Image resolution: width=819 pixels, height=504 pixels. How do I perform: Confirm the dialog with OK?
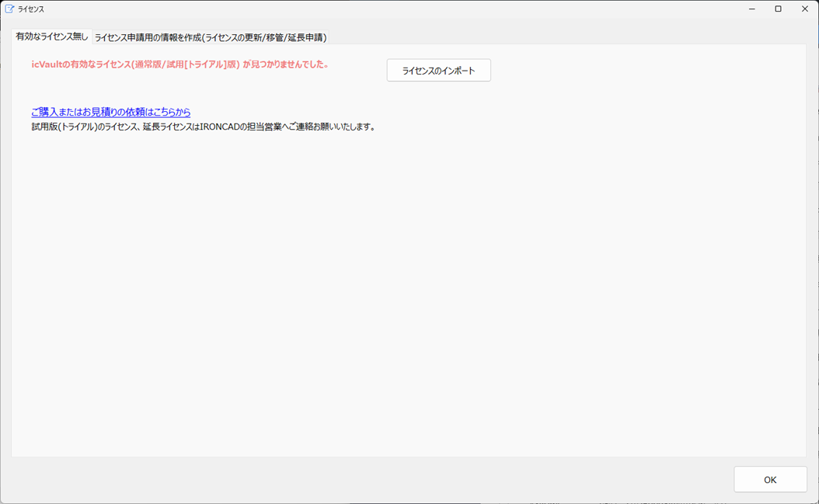pos(770,479)
